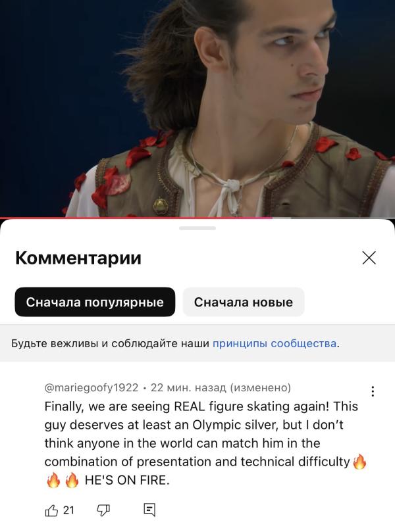Click the 22 мин. назад timestamp

coord(188,387)
